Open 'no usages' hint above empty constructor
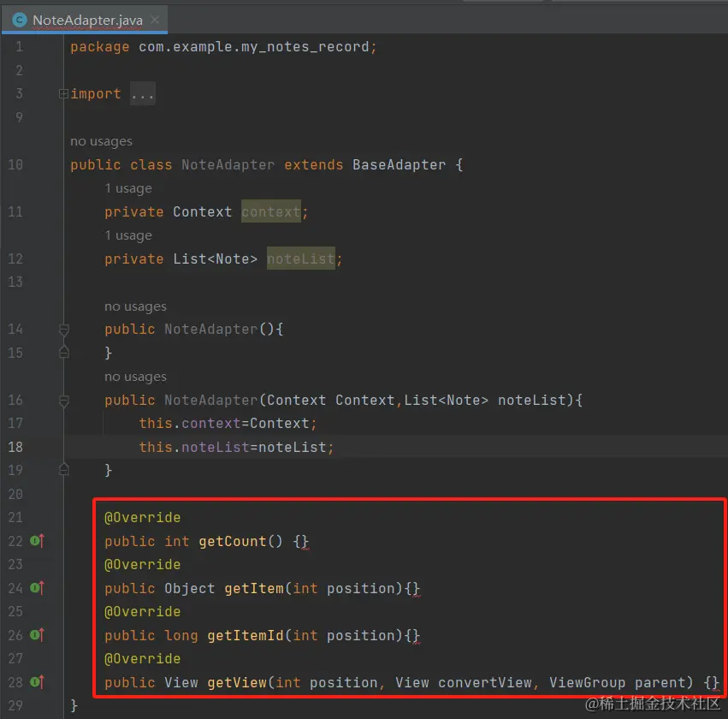 tap(135, 306)
